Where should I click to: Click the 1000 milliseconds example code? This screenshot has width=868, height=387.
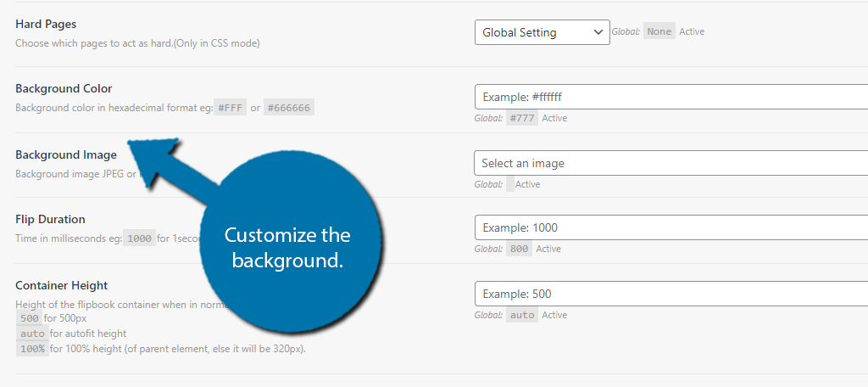139,239
